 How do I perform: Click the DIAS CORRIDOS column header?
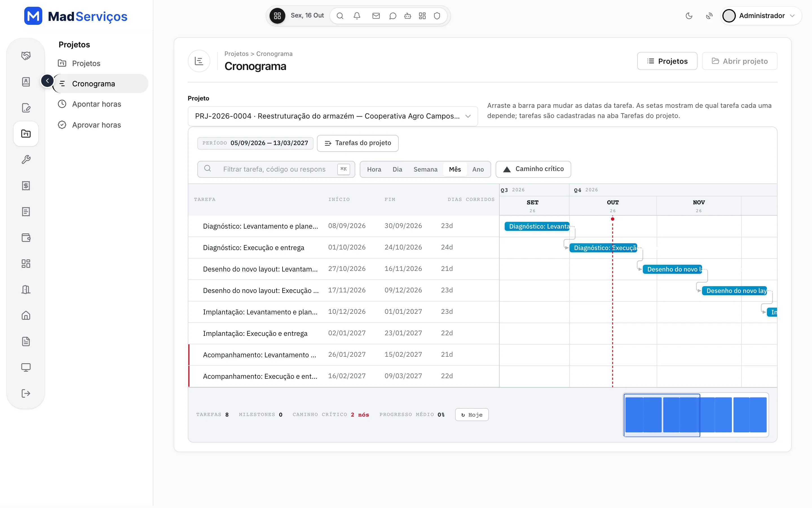click(x=471, y=200)
